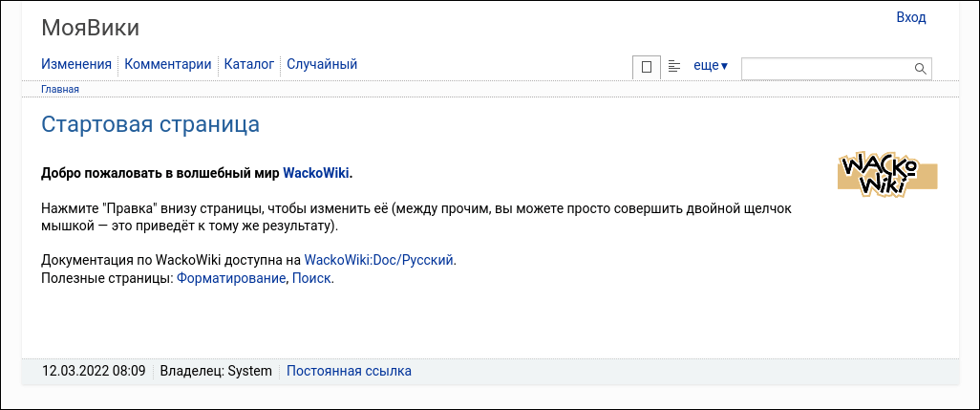
Task: Click the magnifying glass search icon
Action: (x=921, y=69)
